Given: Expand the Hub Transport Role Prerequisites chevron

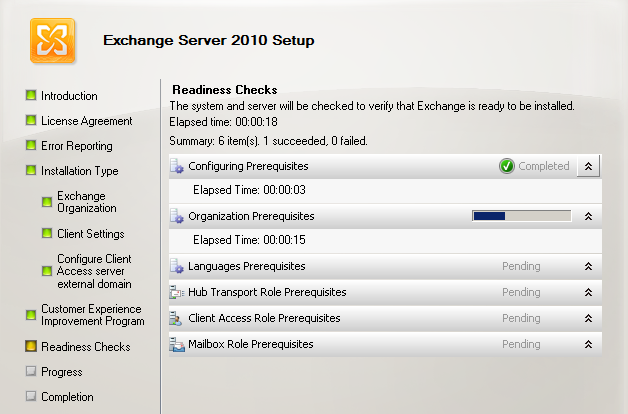Looking at the screenshot, I should (588, 292).
